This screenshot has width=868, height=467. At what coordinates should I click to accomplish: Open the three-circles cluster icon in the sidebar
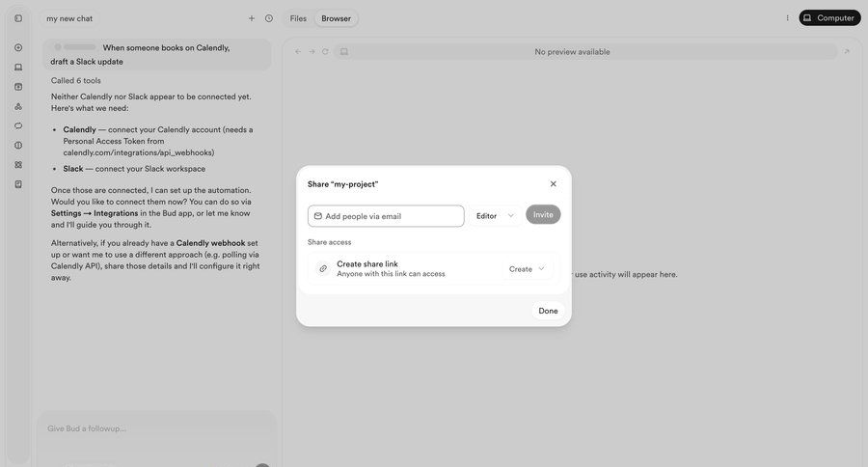pos(18,106)
